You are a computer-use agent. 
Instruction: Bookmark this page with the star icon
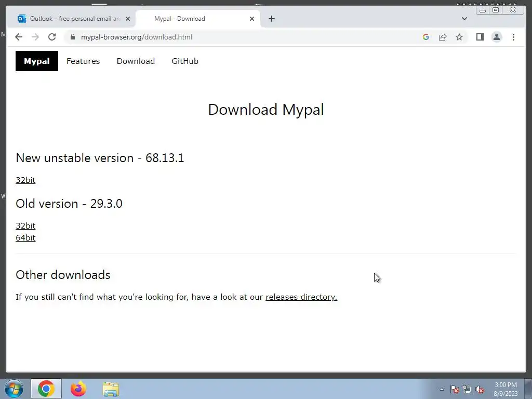459,37
